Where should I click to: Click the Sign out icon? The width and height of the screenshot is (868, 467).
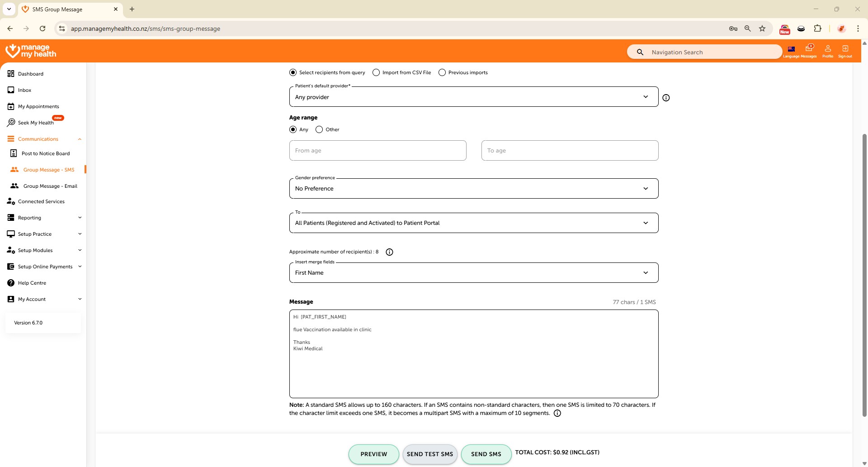[x=845, y=49]
